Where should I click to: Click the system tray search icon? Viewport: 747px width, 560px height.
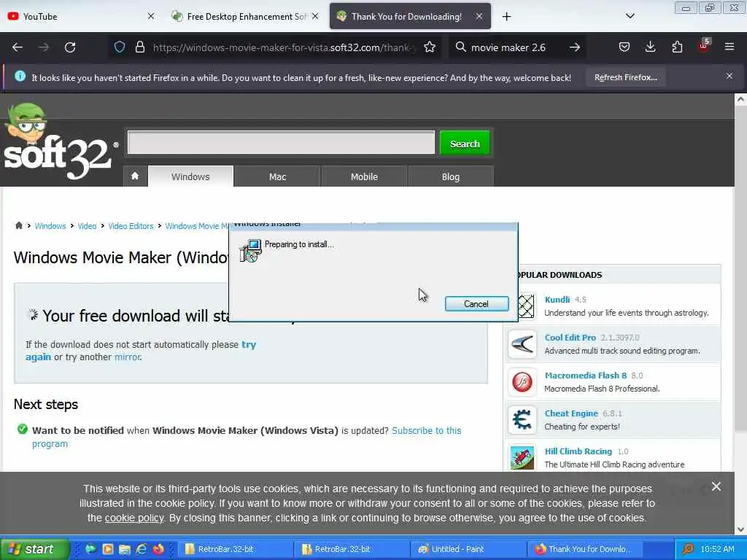pyautogui.click(x=688, y=549)
